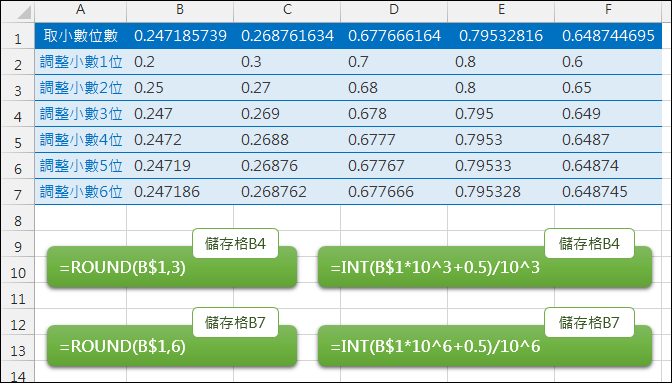Select column F header
Viewport: 672px width, 383px height.
point(608,11)
